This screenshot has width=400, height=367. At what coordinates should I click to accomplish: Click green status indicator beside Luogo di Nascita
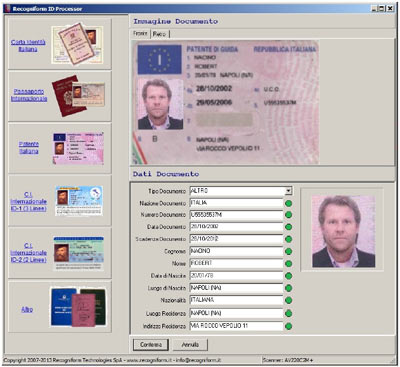(289, 288)
